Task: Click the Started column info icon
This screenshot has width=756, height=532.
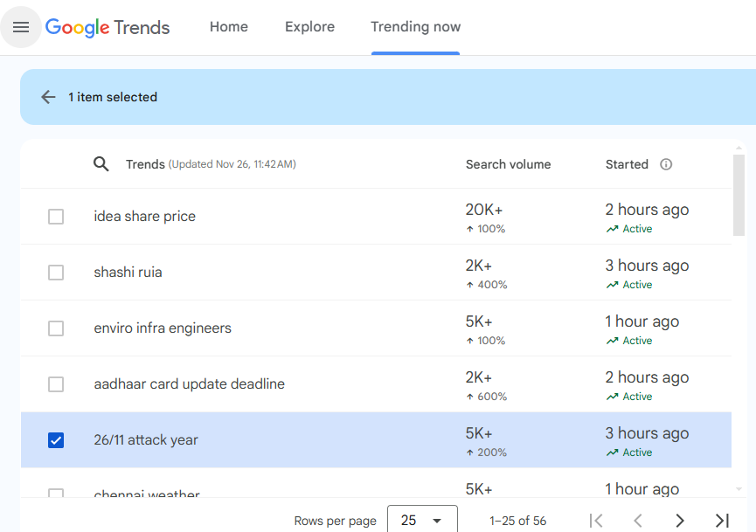Action: [666, 164]
